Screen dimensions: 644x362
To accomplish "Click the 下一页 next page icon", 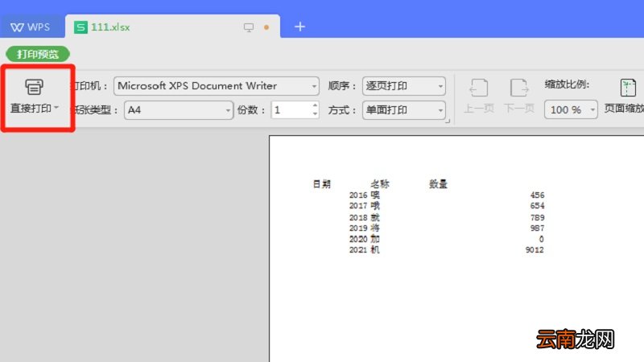I will click(x=519, y=88).
